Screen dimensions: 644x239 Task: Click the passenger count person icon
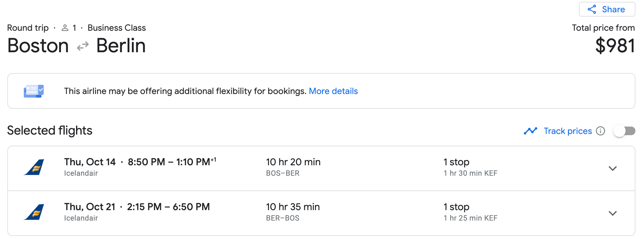tap(65, 28)
